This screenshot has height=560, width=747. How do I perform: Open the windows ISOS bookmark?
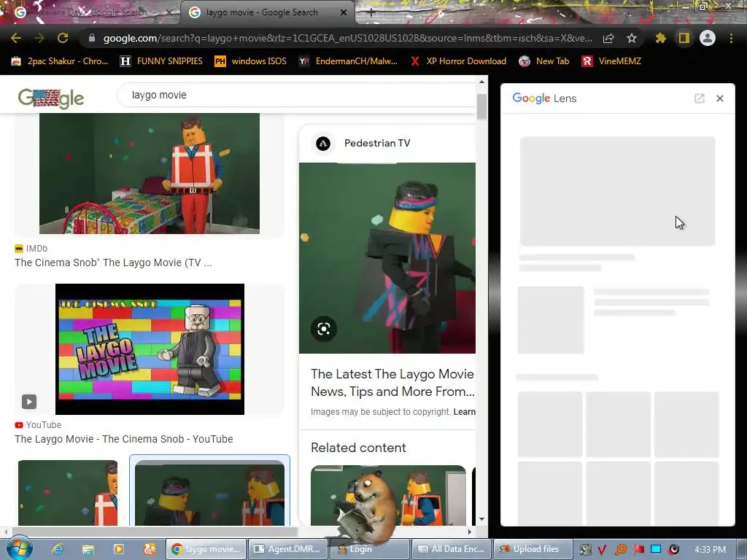251,61
